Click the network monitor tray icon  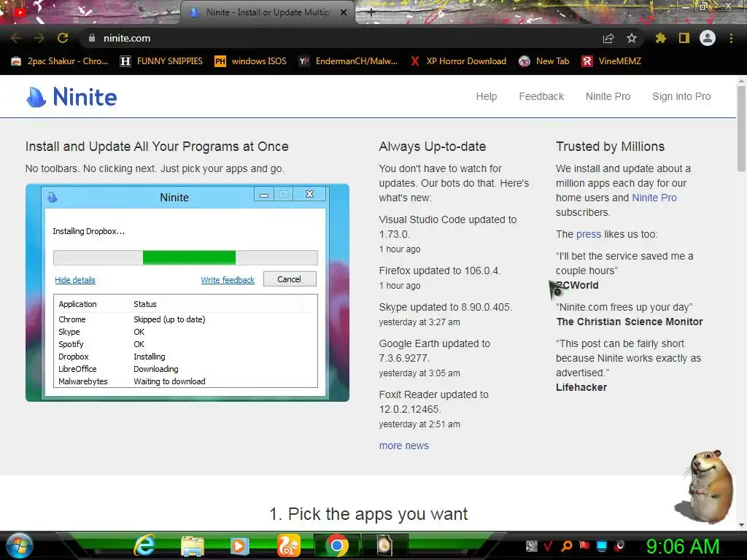click(x=602, y=546)
